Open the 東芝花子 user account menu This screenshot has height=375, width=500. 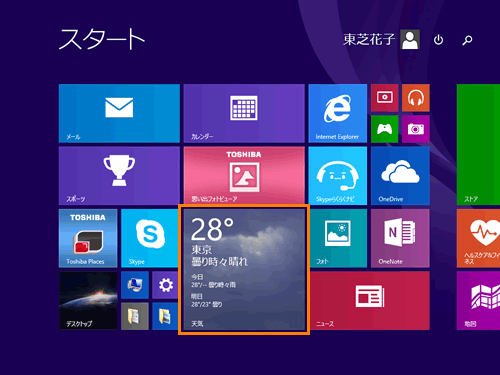(381, 39)
